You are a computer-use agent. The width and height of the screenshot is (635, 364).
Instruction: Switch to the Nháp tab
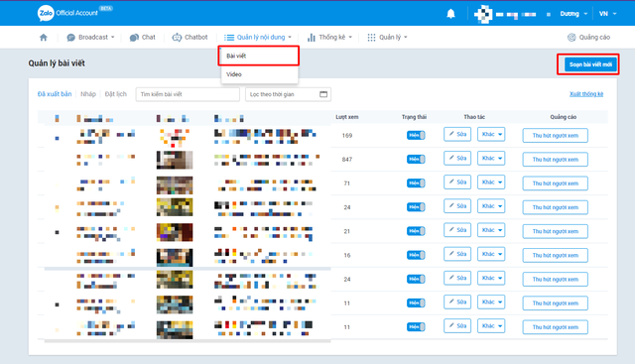(x=88, y=94)
